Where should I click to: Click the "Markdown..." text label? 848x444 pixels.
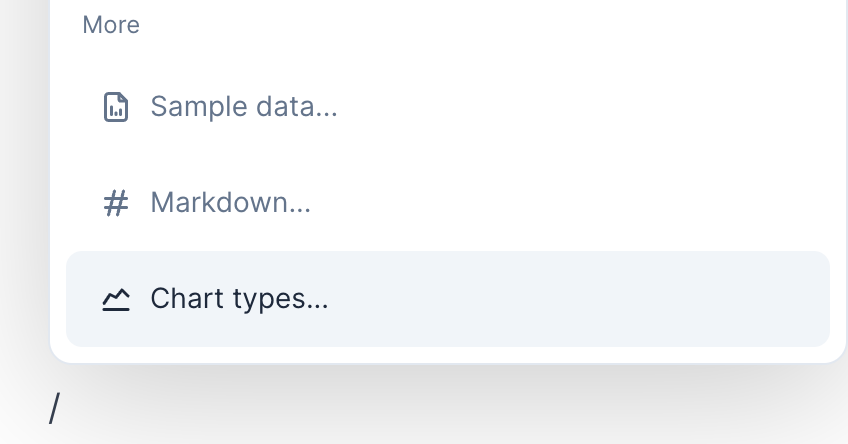click(230, 204)
